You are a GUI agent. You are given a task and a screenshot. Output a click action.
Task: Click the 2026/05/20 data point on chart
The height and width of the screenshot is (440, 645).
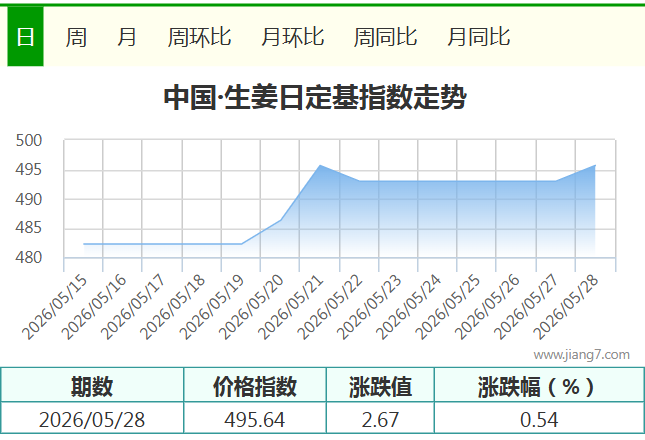(x=281, y=220)
